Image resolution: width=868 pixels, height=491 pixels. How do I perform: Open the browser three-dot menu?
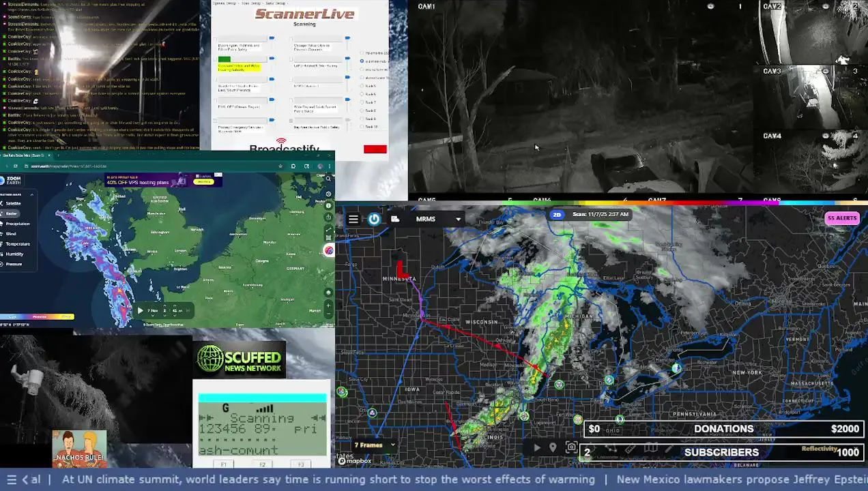330,166
